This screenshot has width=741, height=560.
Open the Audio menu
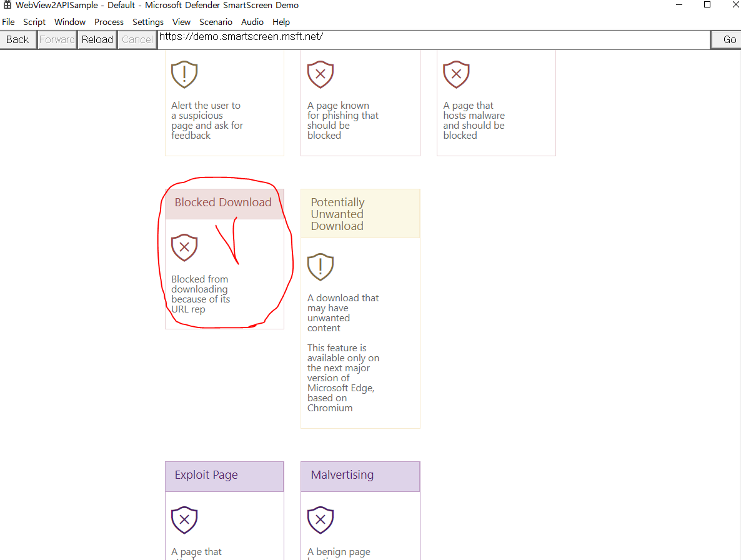[x=252, y=22]
